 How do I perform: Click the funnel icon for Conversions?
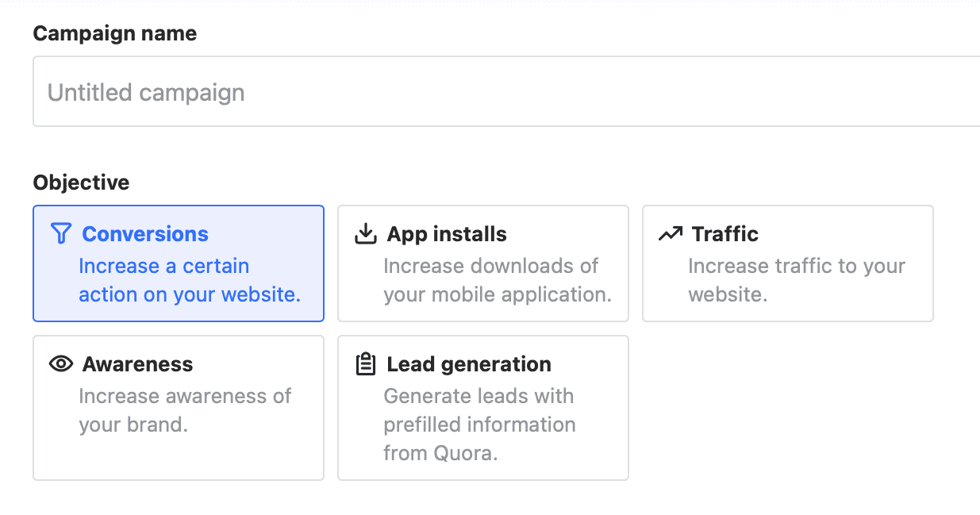click(x=60, y=233)
